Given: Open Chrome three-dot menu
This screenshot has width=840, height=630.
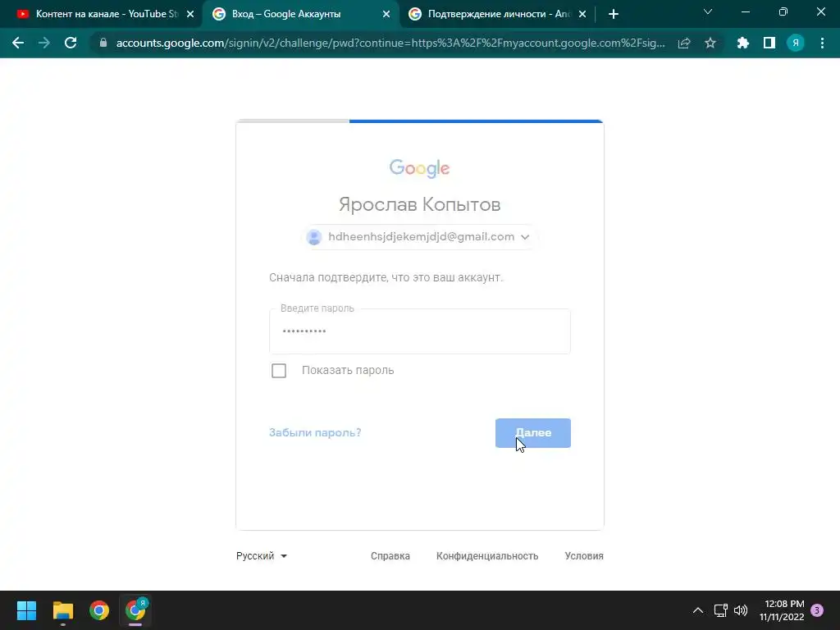Looking at the screenshot, I should (x=822, y=43).
